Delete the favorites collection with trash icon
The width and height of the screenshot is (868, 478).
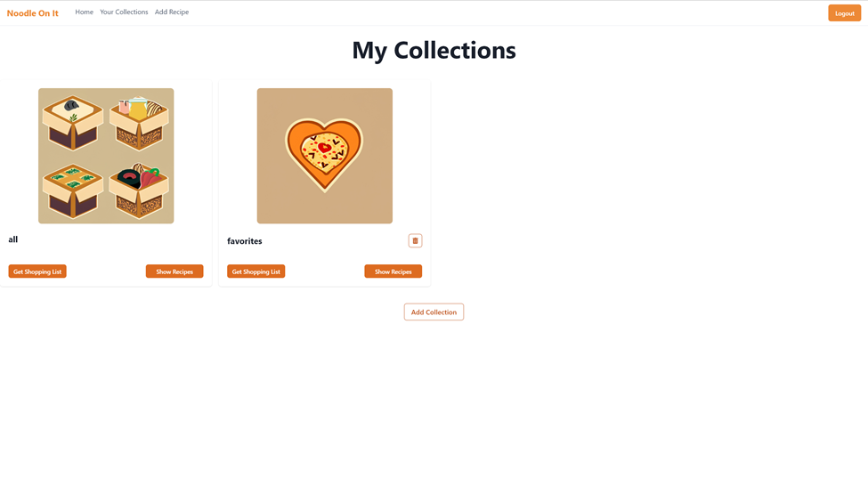click(x=415, y=240)
